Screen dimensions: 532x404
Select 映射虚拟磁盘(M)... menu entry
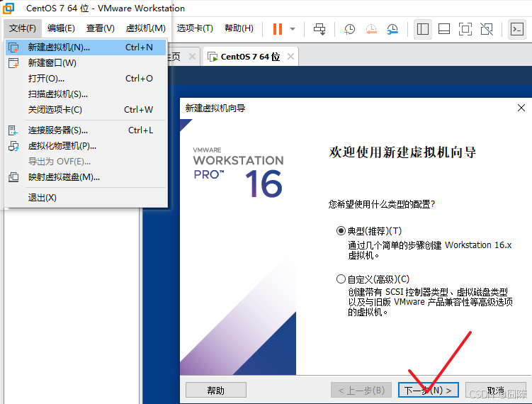coord(86,177)
